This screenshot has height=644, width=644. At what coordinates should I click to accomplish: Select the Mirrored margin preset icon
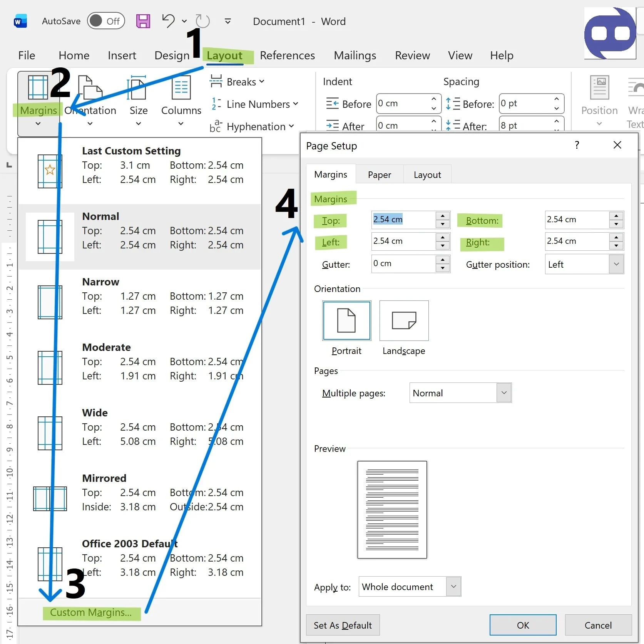[x=50, y=499]
